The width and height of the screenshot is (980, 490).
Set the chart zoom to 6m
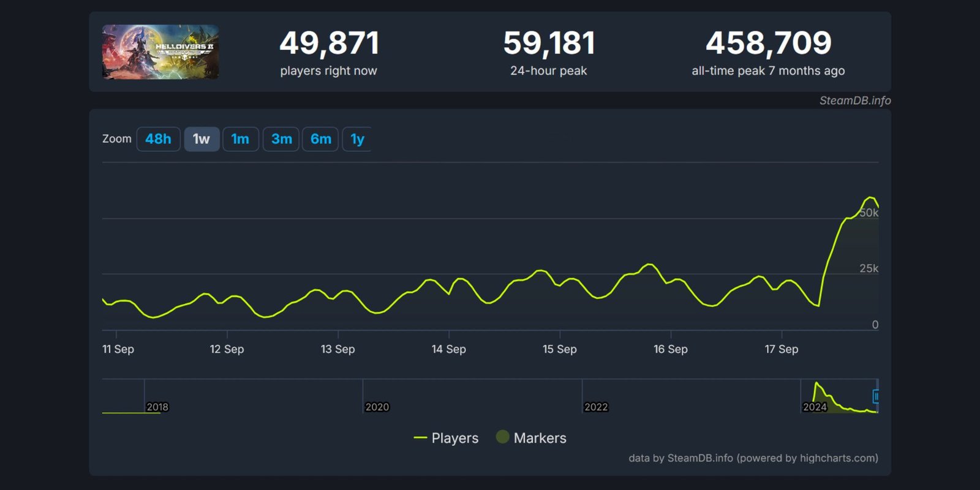click(x=320, y=139)
